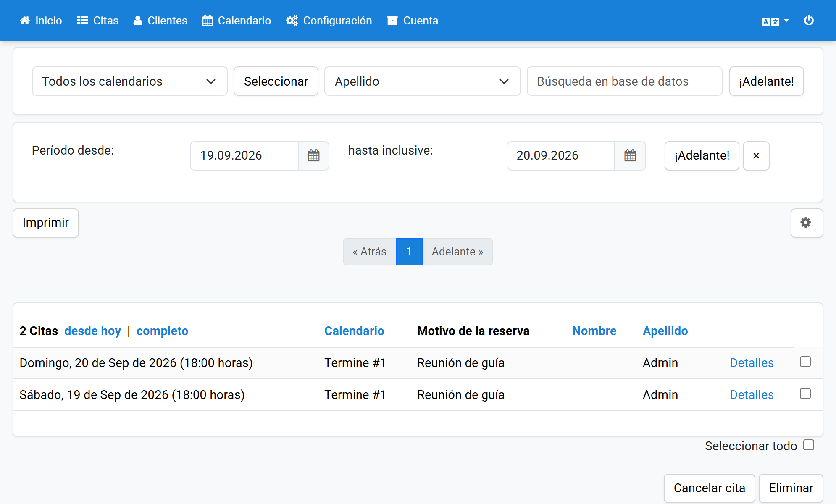The height and width of the screenshot is (504, 836).
Task: Go to Adelante » pagination page
Action: click(457, 252)
